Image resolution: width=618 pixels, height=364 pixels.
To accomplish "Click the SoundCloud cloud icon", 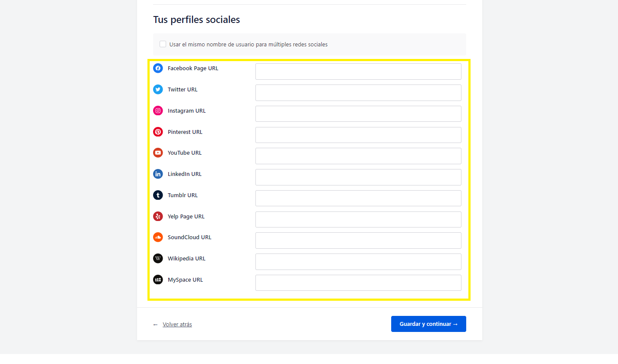I will coord(158,237).
